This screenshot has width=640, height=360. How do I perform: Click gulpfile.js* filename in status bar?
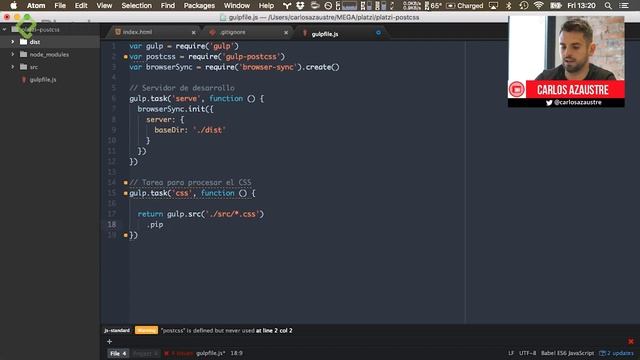pos(211,353)
